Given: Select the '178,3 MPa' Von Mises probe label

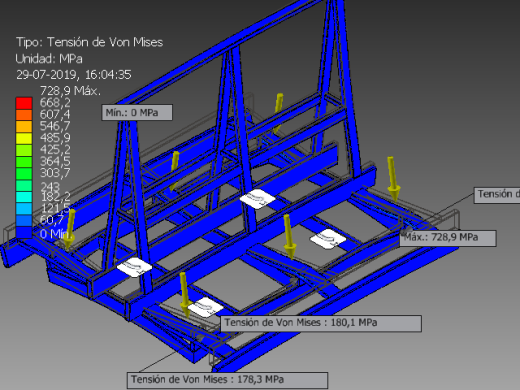Looking at the screenshot, I should [x=227, y=380].
